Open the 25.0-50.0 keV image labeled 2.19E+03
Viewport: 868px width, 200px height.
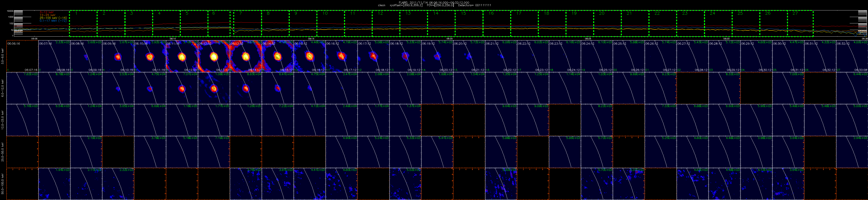click(x=86, y=152)
